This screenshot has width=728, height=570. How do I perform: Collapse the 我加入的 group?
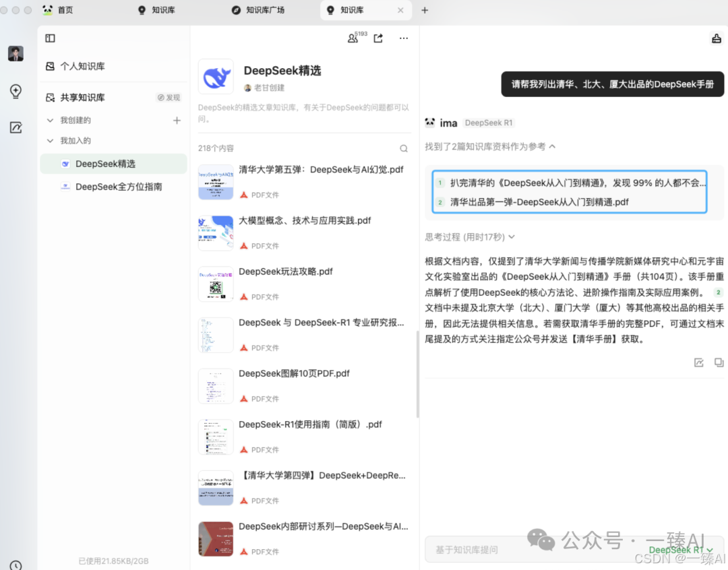[x=50, y=141]
